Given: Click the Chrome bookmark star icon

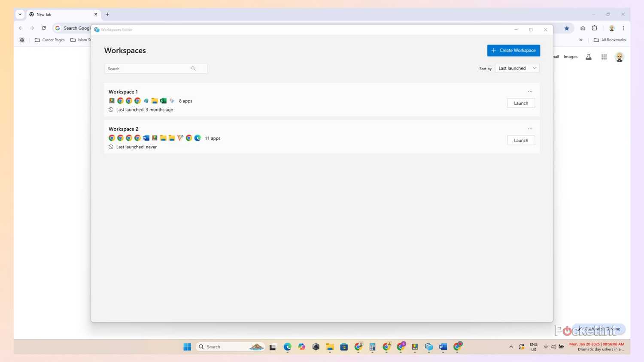Looking at the screenshot, I should 566,28.
